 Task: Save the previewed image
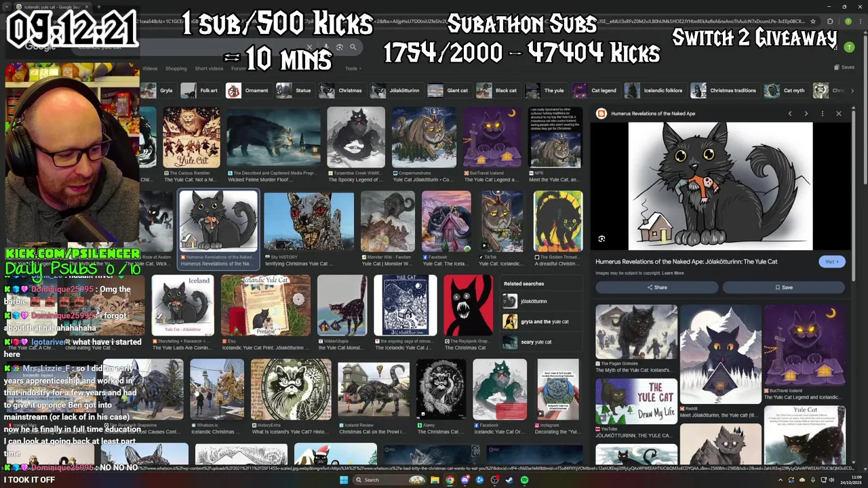[x=783, y=287]
